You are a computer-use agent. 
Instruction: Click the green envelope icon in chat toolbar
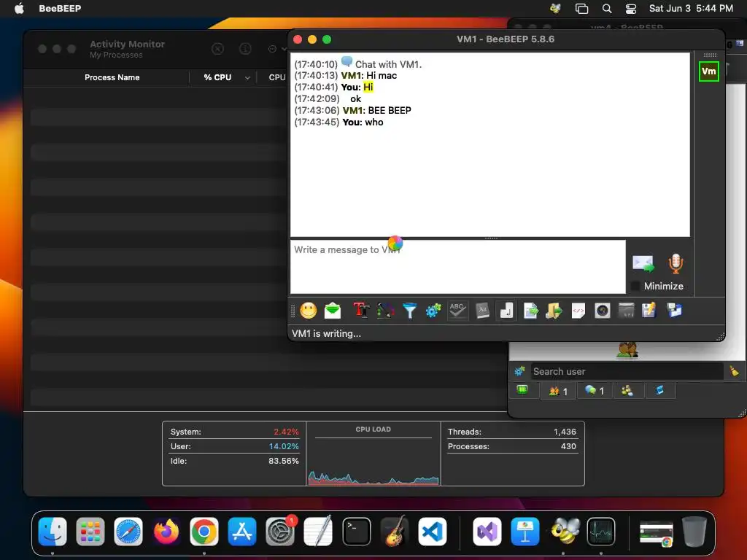(x=333, y=311)
